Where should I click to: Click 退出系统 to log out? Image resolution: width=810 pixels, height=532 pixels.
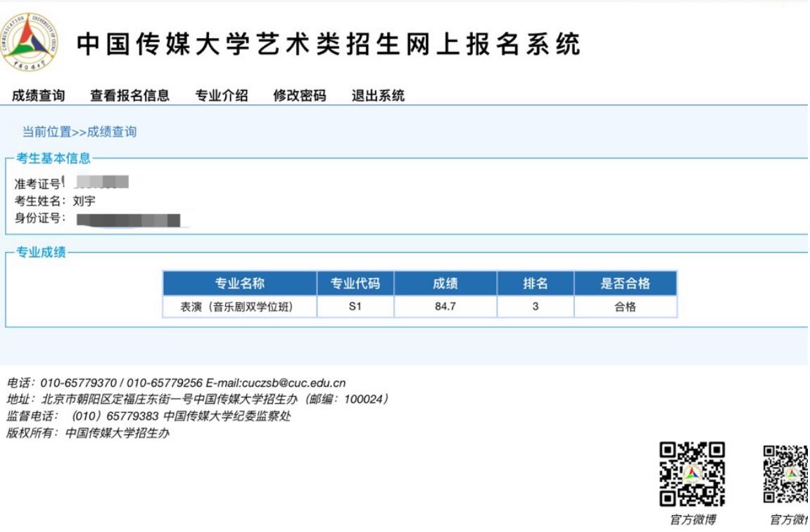pos(378,96)
